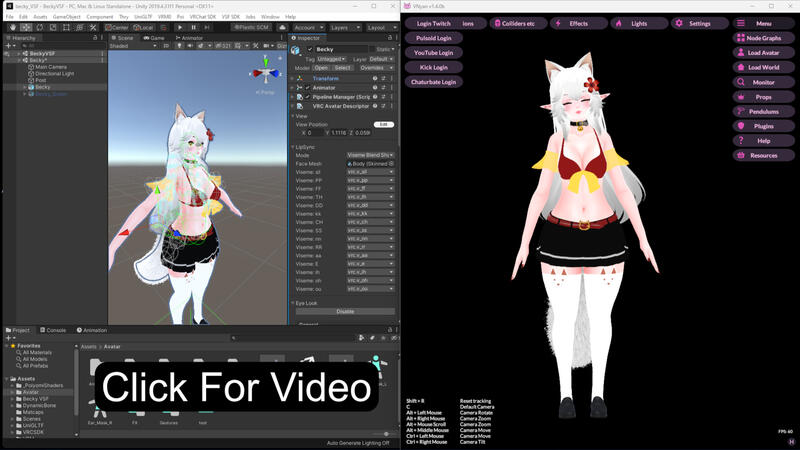Pick Face Mesh object selector circle
This screenshot has width=800, height=450.
(x=391, y=164)
